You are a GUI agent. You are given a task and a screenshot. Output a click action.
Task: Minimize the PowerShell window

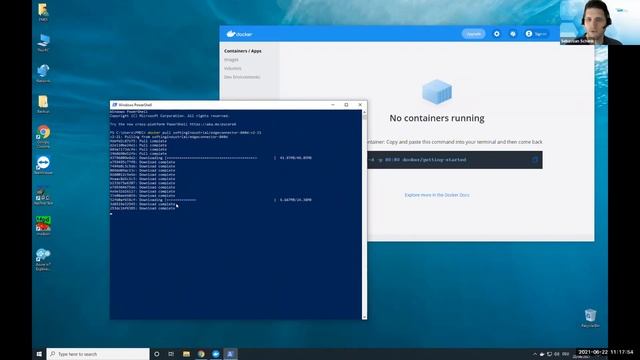[x=333, y=105]
